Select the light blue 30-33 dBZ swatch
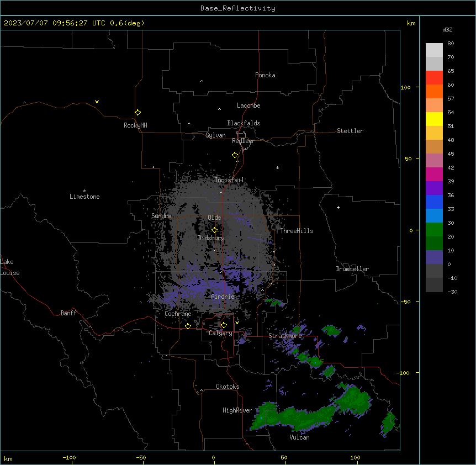 (434, 215)
